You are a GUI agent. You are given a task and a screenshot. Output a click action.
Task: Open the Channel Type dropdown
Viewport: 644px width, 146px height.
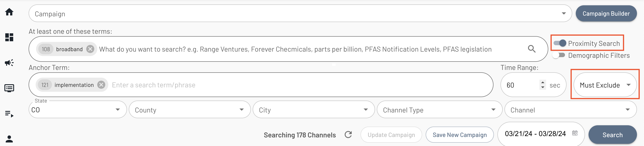point(440,110)
